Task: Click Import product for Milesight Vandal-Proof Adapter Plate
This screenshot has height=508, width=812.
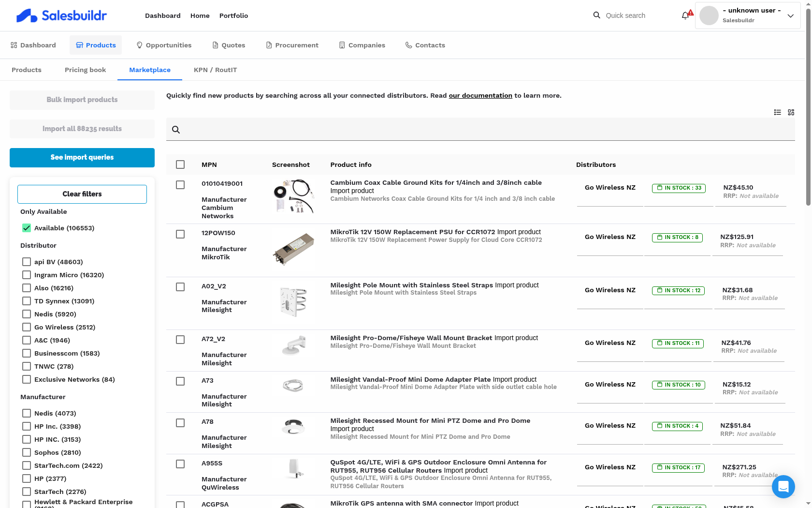Action: tap(515, 379)
